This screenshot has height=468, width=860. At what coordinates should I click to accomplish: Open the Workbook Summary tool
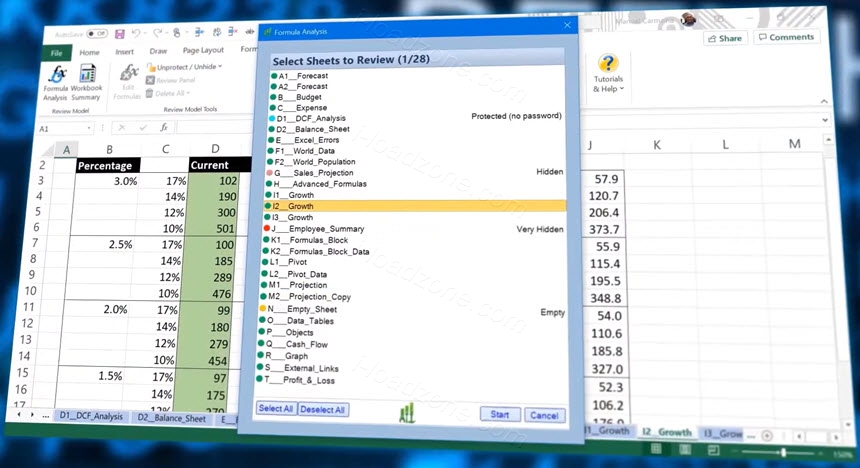(86, 82)
